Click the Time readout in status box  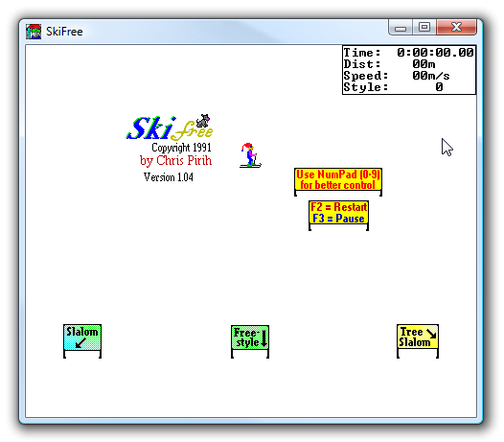408,52
